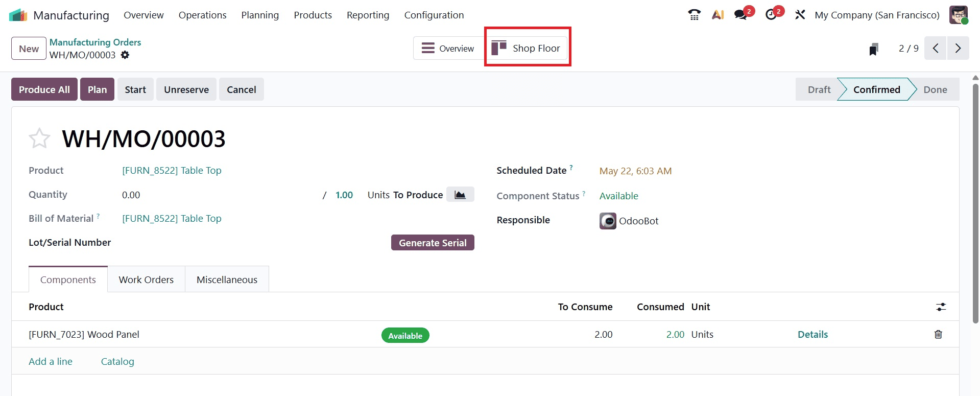The width and height of the screenshot is (980, 396).
Task: Click the Add a line link
Action: [51, 361]
